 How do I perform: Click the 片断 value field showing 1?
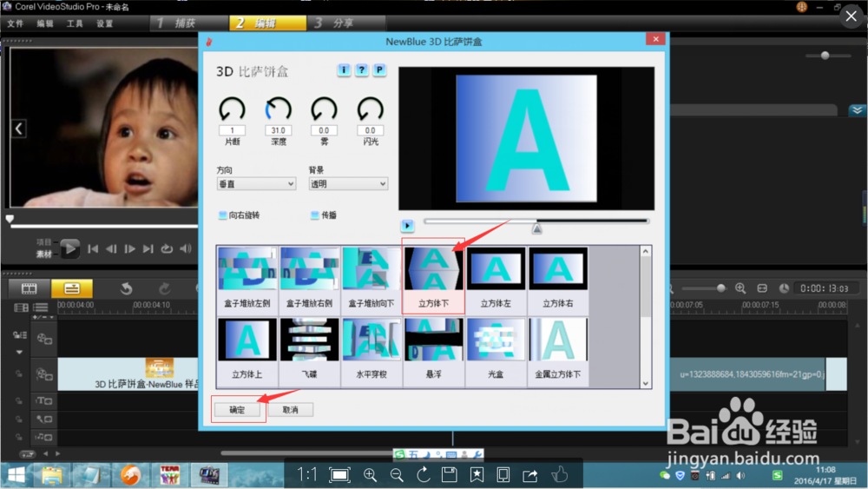[x=232, y=130]
